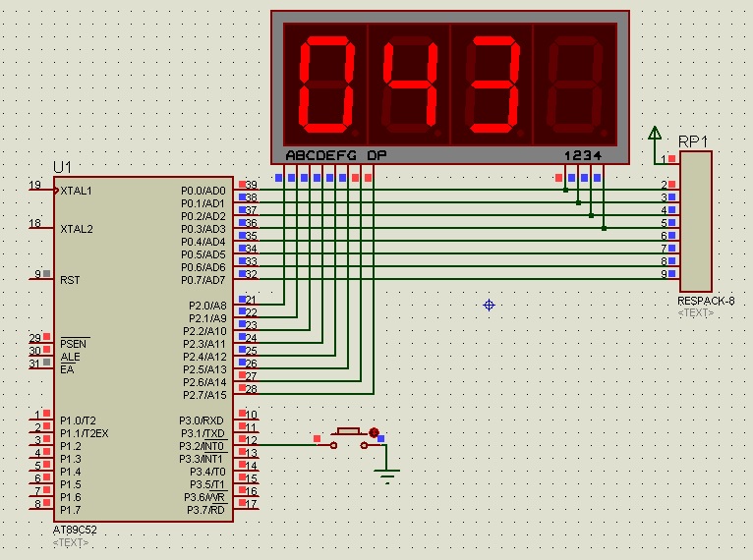
Task: Click the unlit fourth display digit
Action: coord(575,84)
